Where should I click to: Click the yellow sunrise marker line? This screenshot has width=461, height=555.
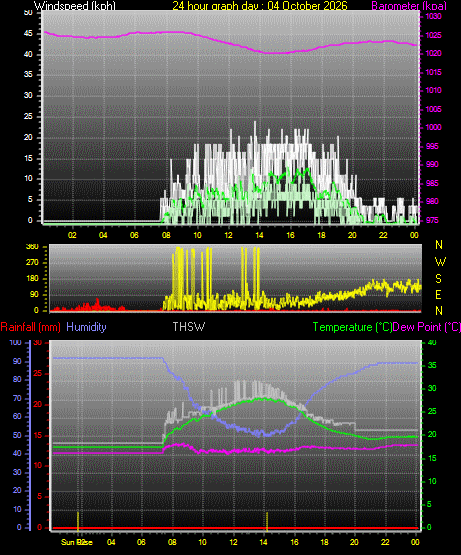click(x=78, y=521)
